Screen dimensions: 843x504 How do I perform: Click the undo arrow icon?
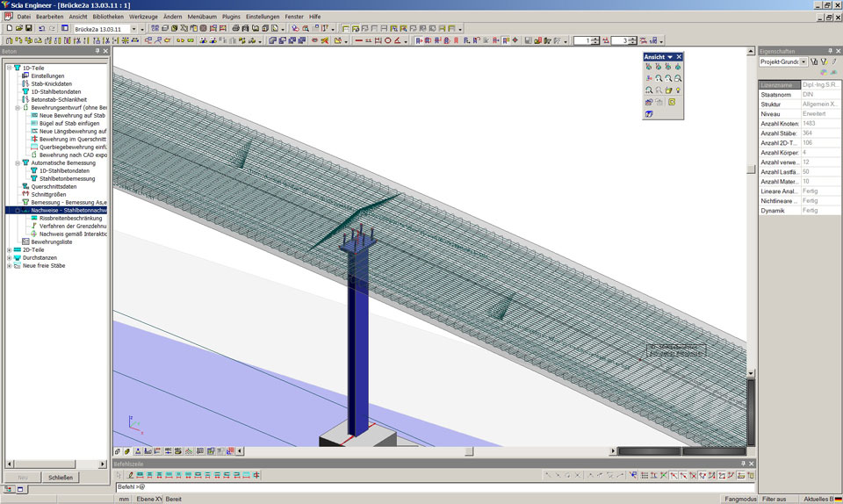tap(41, 28)
